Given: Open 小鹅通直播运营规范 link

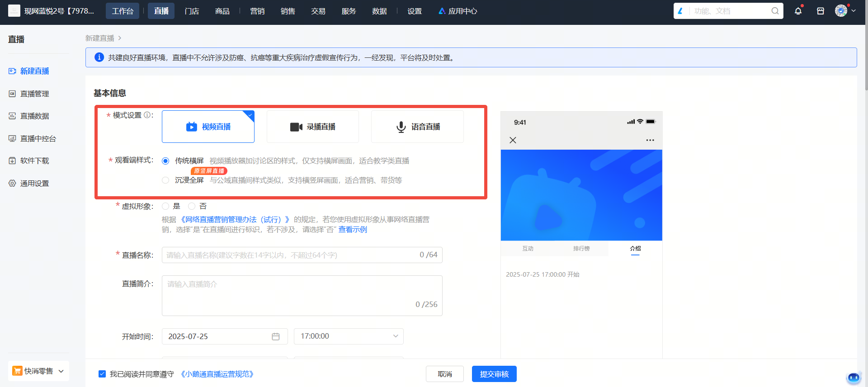Looking at the screenshot, I should pyautogui.click(x=217, y=374).
